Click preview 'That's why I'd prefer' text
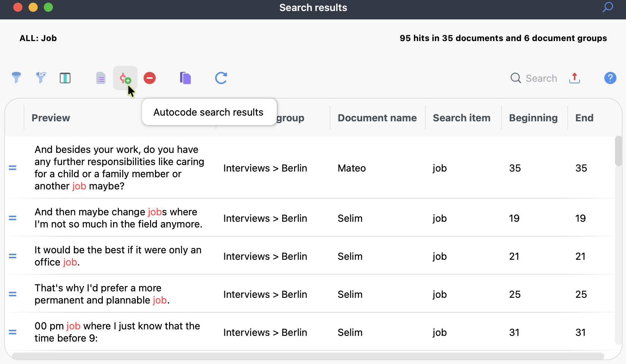Screen dimensions: 626x364 [102, 294]
